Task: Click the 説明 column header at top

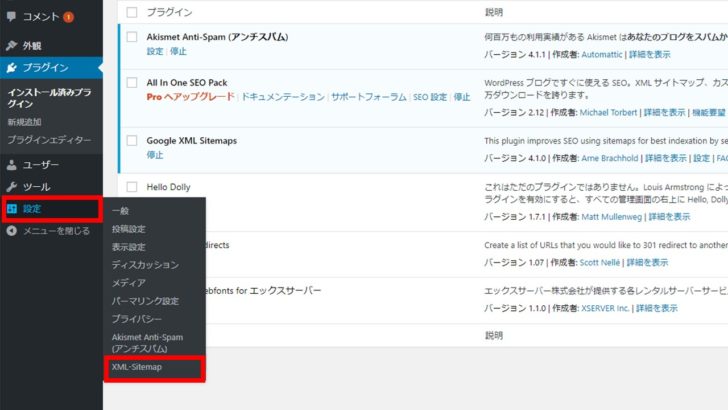Action: pyautogui.click(x=494, y=12)
